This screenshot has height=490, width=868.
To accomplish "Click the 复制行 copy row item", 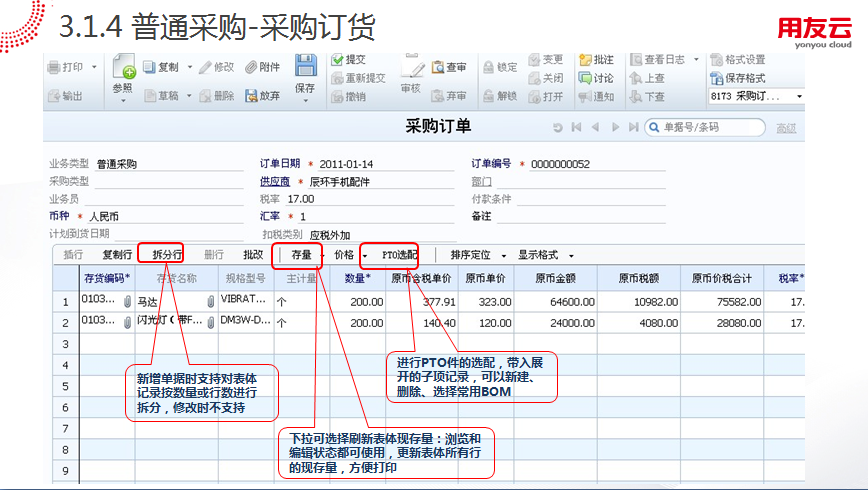I will tap(117, 255).
